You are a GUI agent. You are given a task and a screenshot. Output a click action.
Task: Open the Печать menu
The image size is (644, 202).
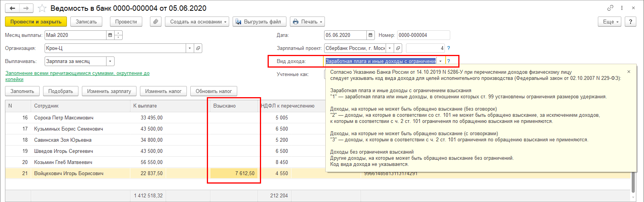point(307,22)
